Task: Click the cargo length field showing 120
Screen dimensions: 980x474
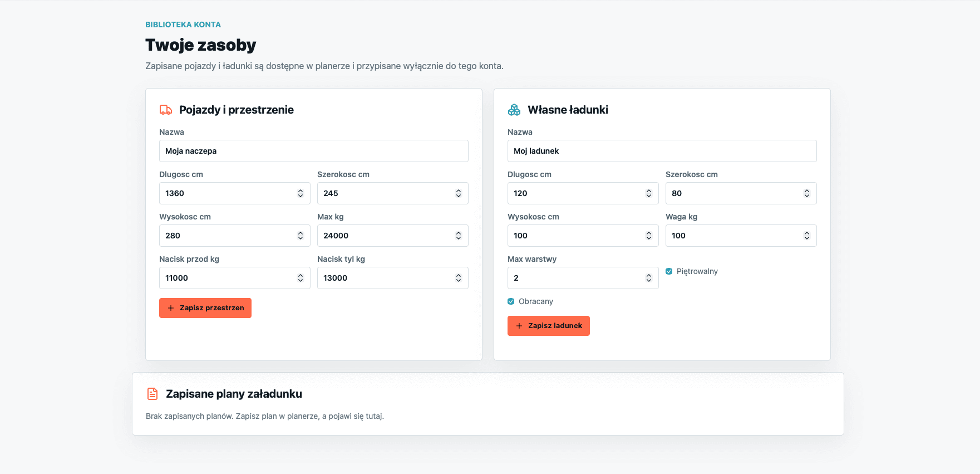Action: 583,193
